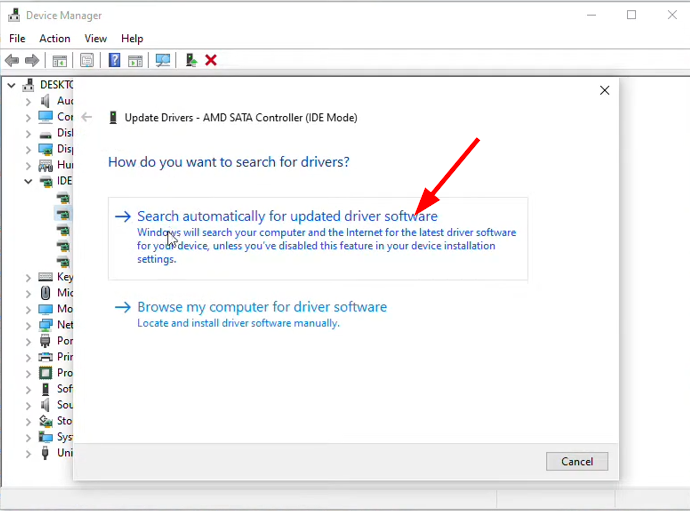The height and width of the screenshot is (511, 690).
Task: Select the Mice category icon
Action: pyautogui.click(x=45, y=293)
